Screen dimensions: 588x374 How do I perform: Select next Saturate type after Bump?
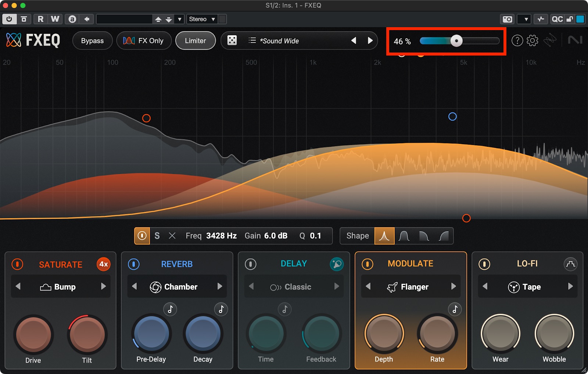point(103,286)
